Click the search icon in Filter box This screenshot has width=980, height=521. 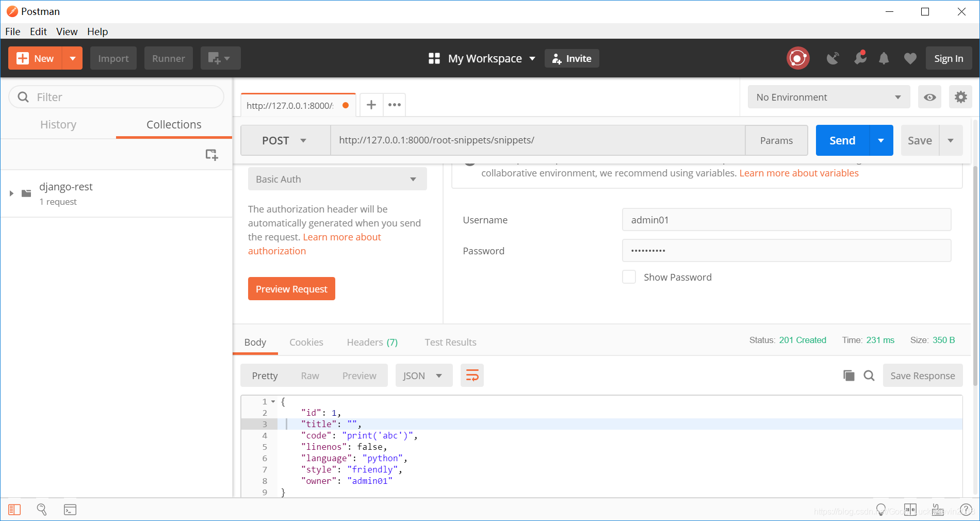tap(23, 97)
